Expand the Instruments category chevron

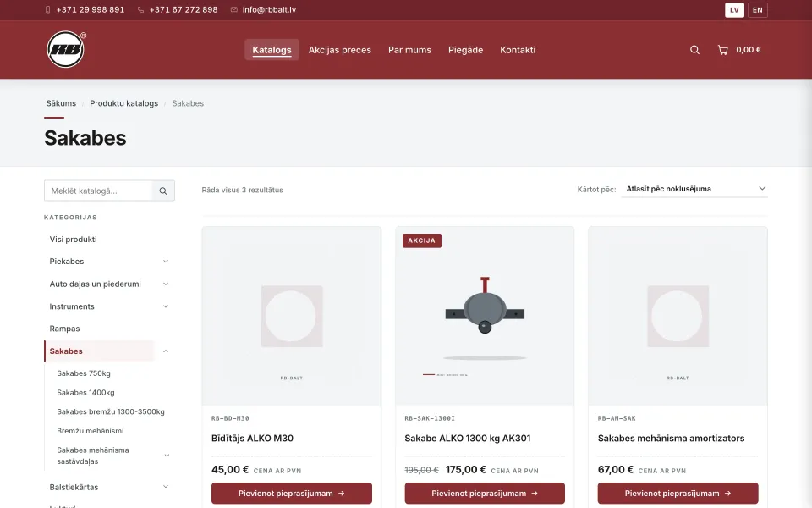pos(166,306)
